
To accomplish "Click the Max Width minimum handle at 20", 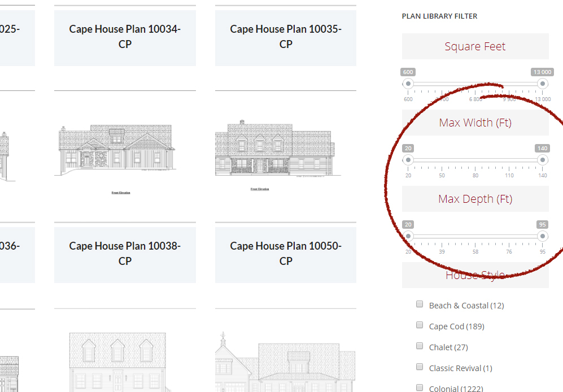I will 408,160.
